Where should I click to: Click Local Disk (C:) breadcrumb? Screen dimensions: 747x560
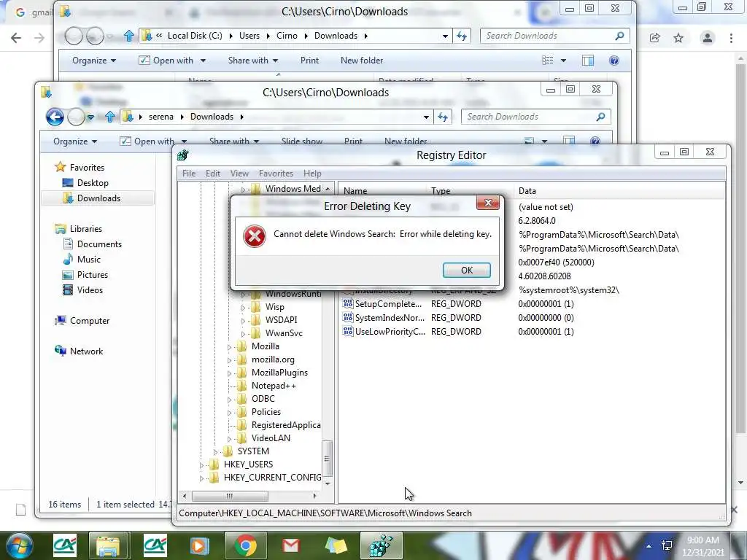click(195, 36)
